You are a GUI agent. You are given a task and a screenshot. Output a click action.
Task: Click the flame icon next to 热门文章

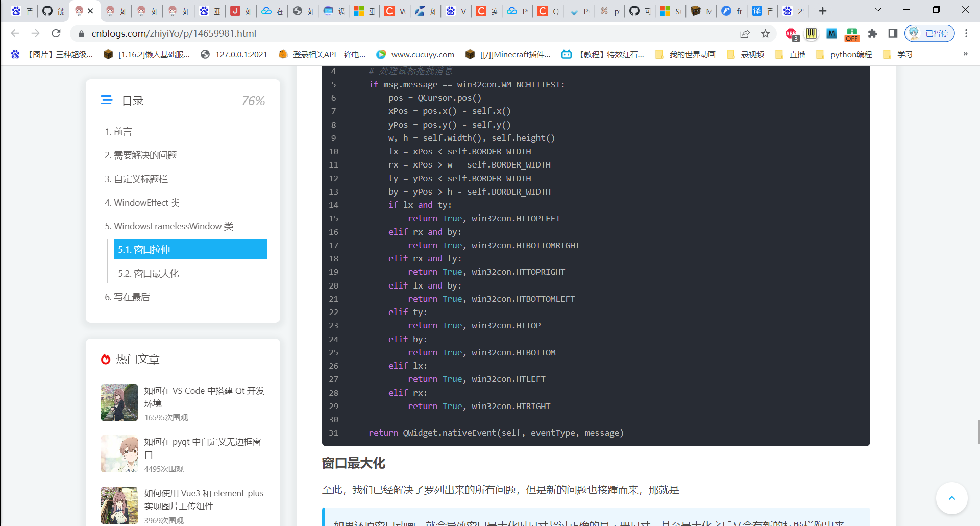[x=106, y=359]
